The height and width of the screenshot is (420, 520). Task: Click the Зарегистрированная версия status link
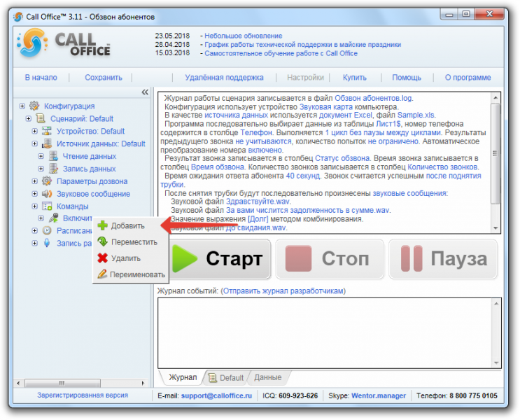[x=83, y=395]
